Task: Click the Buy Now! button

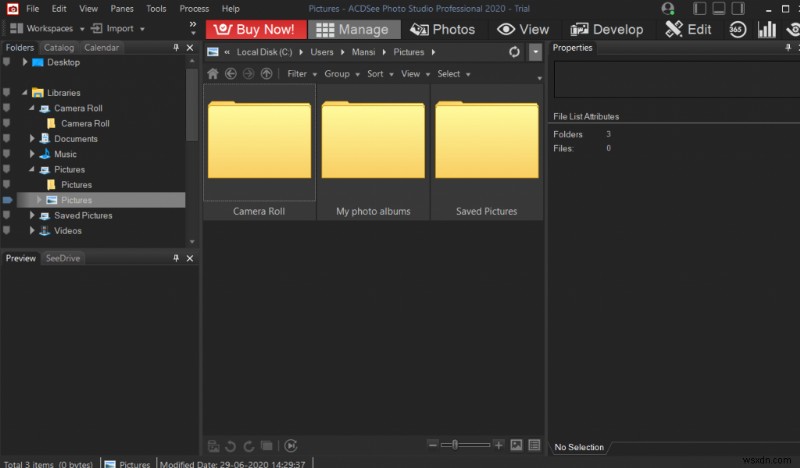Action: point(256,30)
